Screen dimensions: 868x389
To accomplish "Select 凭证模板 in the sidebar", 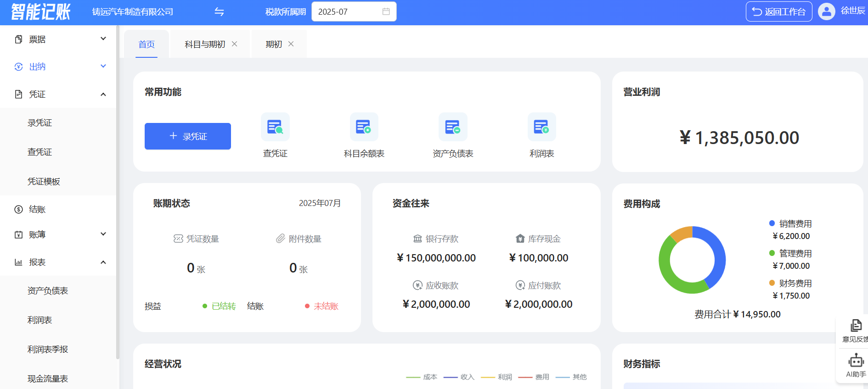I will point(44,182).
